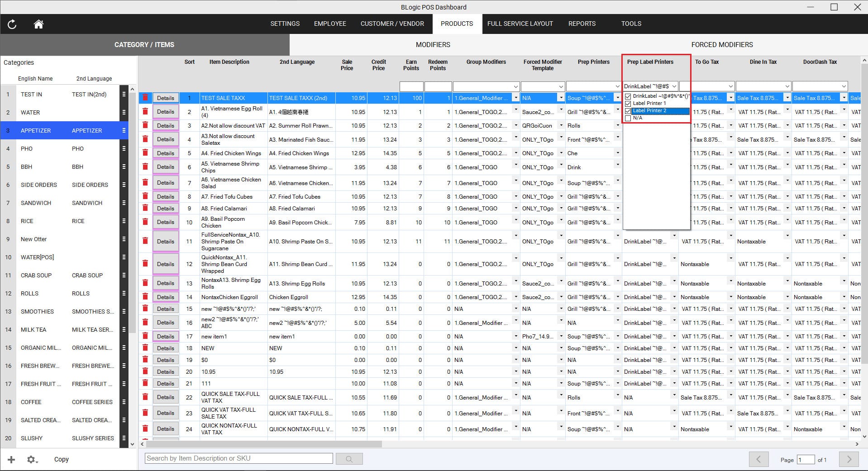Check the N/A printer option

(x=628, y=118)
